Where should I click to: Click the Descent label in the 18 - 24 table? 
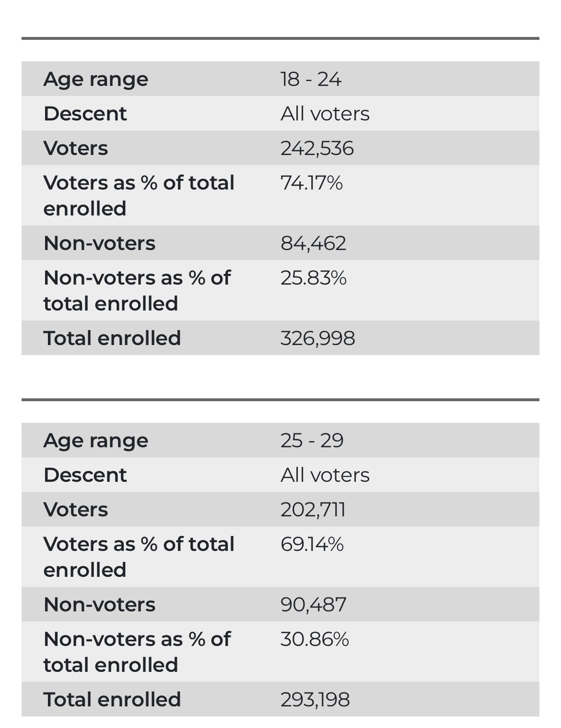click(85, 114)
